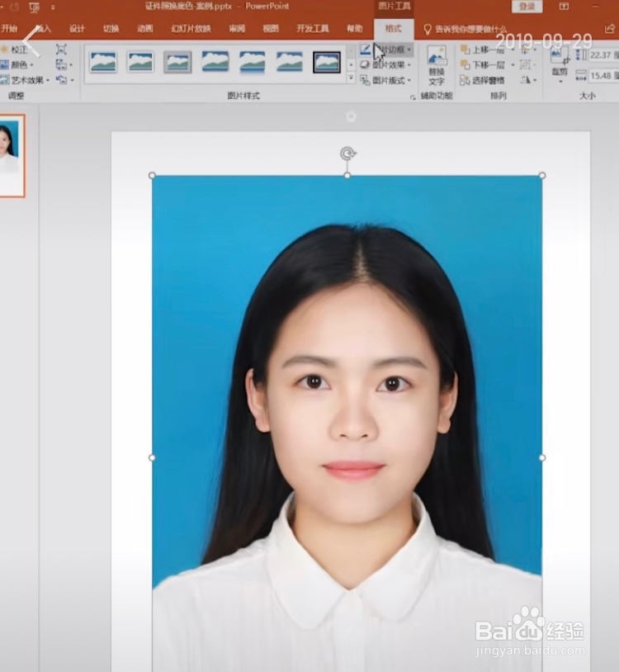619x672 pixels.
Task: Select the ID photo on the slide
Action: pos(347,424)
